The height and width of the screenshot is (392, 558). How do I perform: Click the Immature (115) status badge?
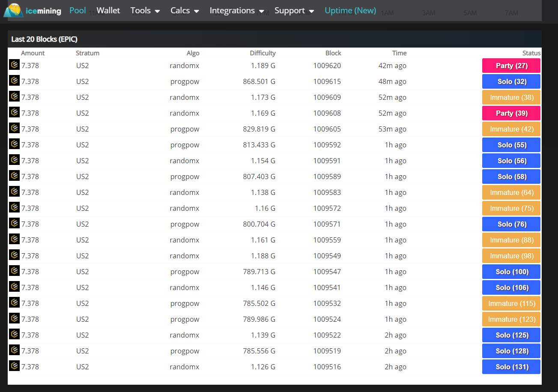511,303
